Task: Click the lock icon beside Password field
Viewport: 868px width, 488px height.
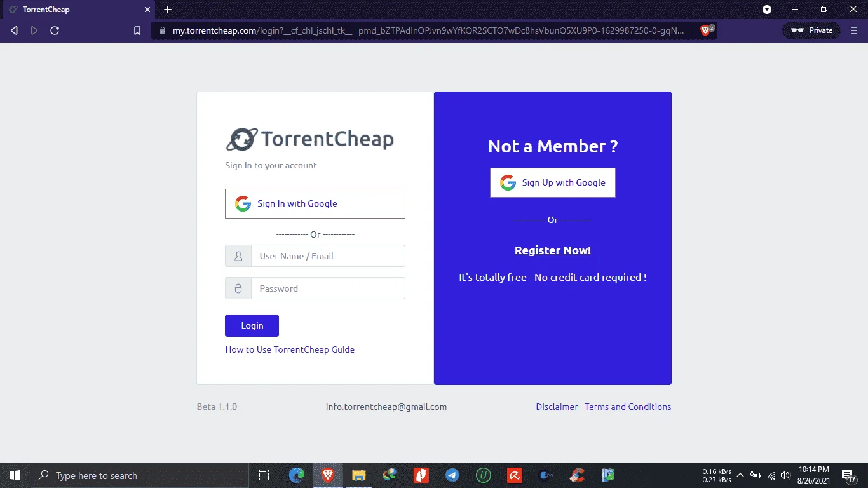Action: click(238, 288)
